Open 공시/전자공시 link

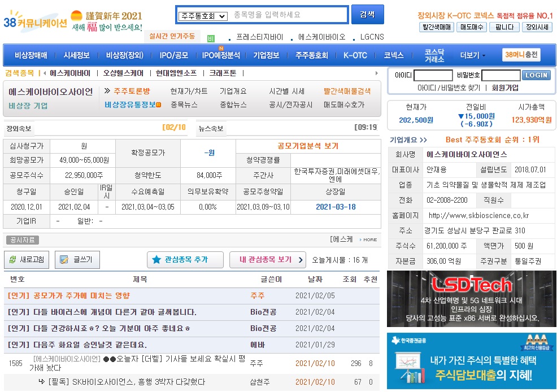[x=290, y=104]
